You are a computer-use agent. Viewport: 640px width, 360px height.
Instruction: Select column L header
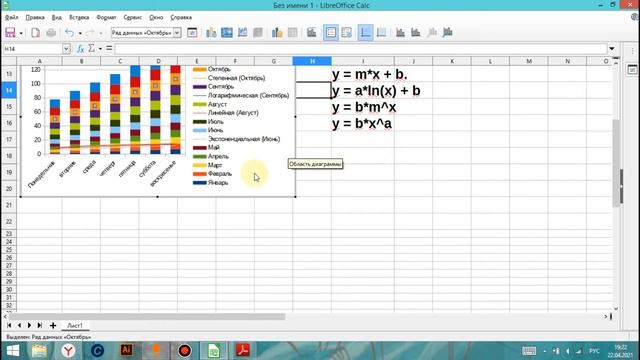490,61
